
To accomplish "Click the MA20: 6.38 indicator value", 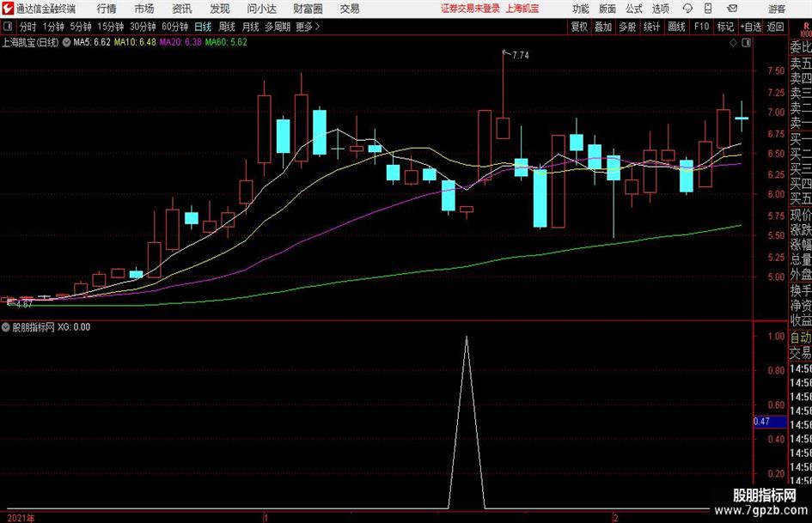I will [180, 42].
